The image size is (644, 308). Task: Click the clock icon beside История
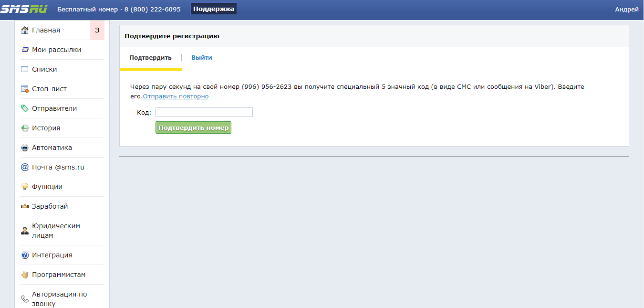point(25,128)
